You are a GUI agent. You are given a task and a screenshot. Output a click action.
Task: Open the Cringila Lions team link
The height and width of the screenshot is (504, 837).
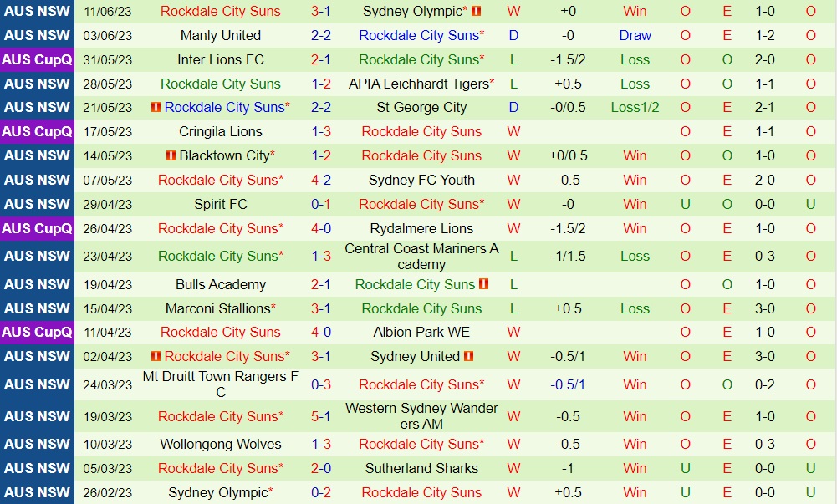click(221, 131)
